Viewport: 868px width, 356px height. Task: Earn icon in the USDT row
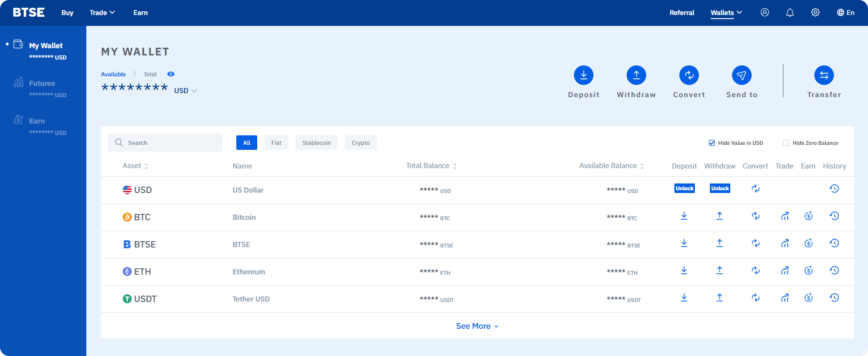[808, 297]
